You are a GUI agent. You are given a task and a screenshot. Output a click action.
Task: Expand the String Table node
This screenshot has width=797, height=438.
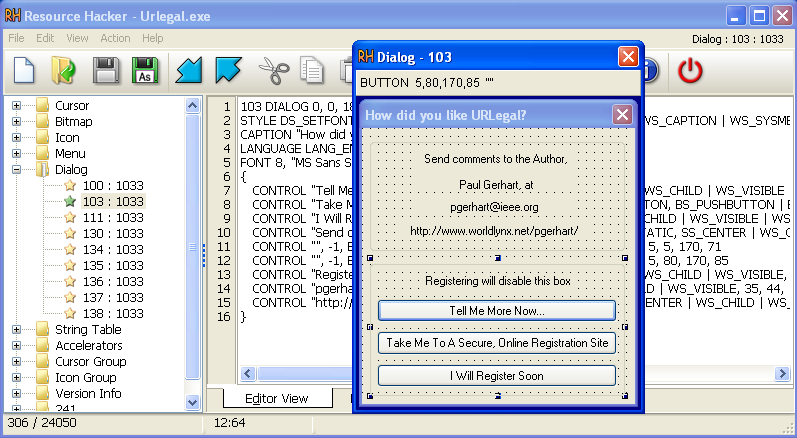[16, 330]
